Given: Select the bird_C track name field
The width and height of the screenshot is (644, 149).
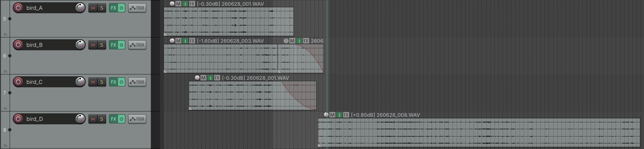Looking at the screenshot, I should [49, 82].
